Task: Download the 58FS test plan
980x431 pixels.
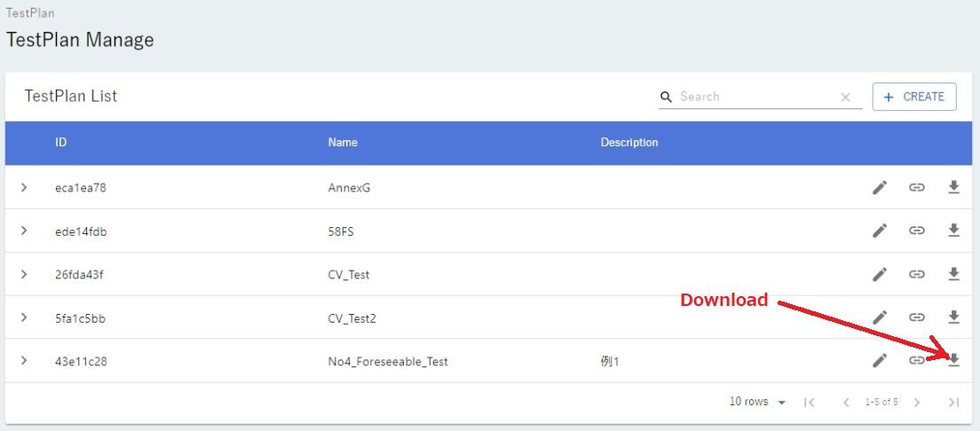Action: point(954,231)
